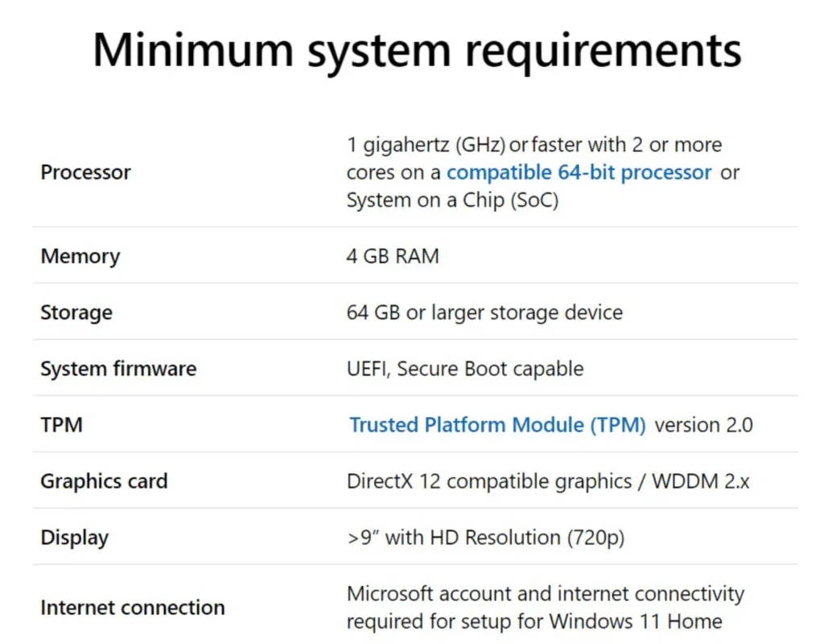Click the UEFI, Secure Boot capable text

coord(465,369)
